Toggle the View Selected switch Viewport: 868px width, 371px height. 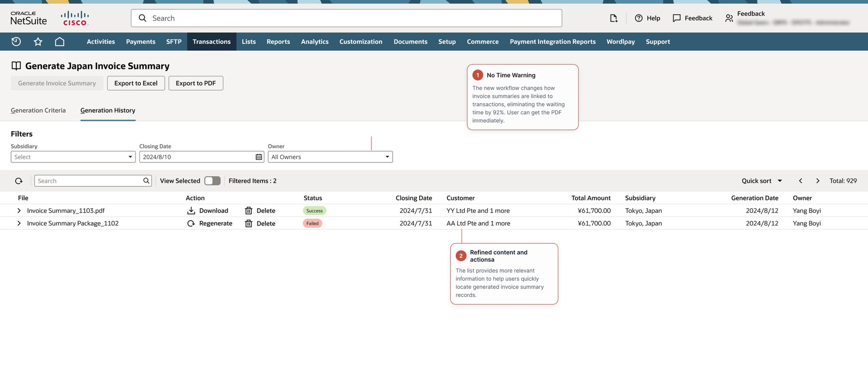[212, 181]
